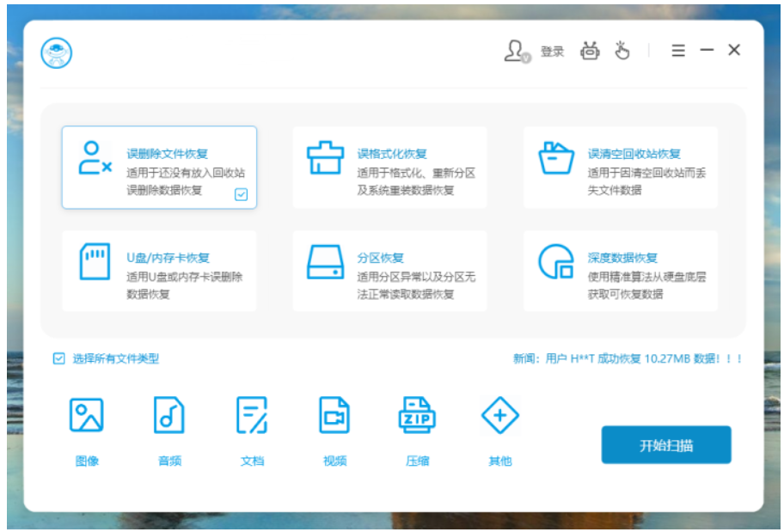Click the 其他 label
784x532 pixels.
(x=500, y=461)
